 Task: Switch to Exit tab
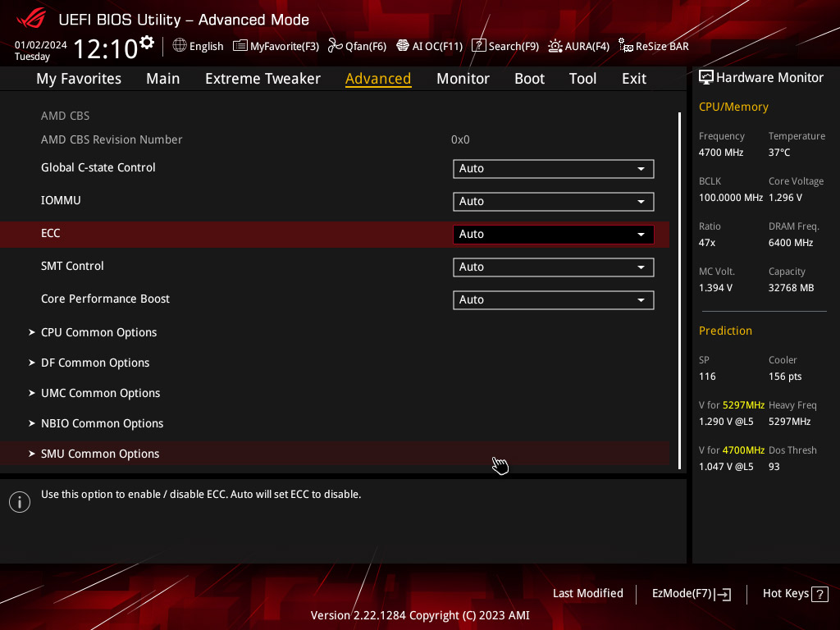click(634, 79)
